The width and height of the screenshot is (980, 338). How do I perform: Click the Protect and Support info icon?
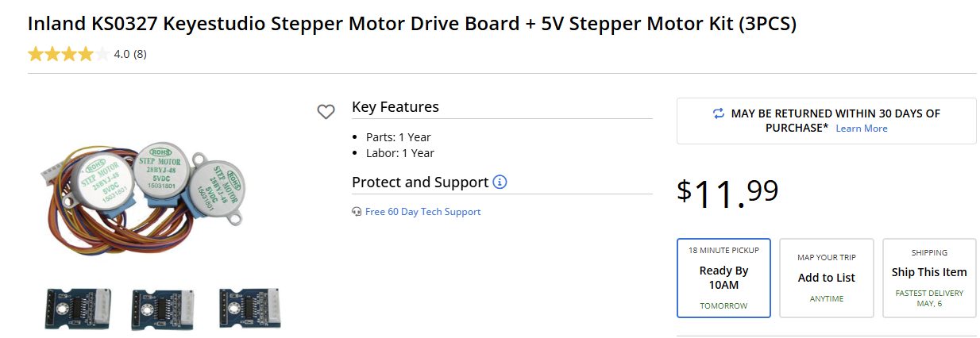(x=500, y=182)
